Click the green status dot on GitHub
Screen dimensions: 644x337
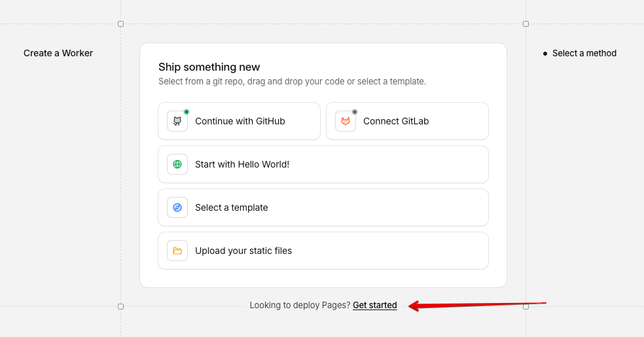pos(187,112)
